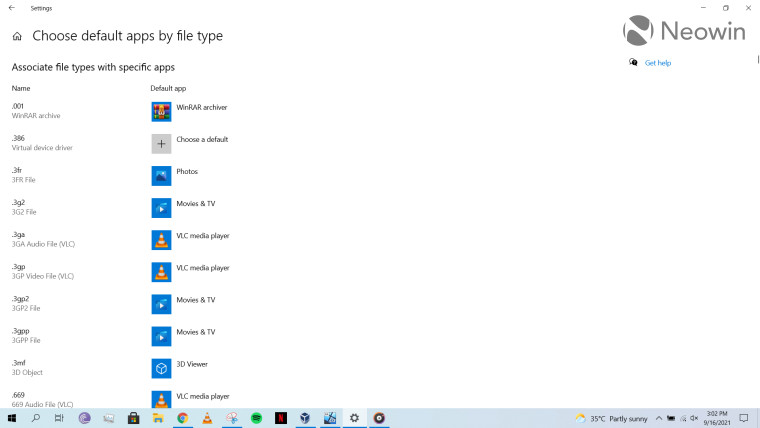Screen dimensions: 760x428
Task: Open the Windows Start menu
Action: click(12, 418)
